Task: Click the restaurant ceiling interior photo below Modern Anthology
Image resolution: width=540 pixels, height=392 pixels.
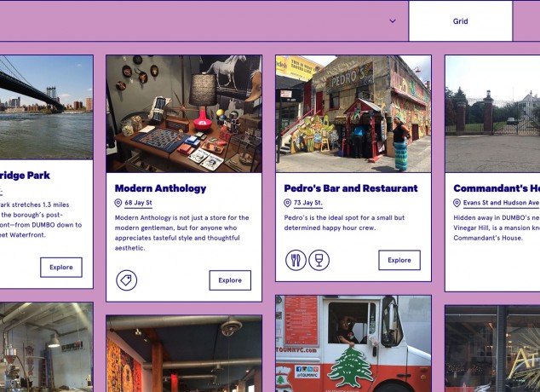Action: [184, 354]
